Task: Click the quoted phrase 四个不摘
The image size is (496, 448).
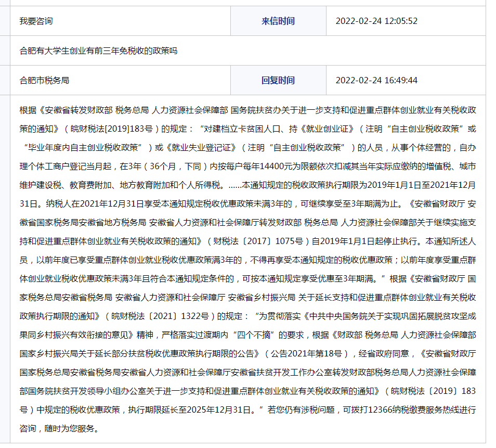Action: (254, 335)
